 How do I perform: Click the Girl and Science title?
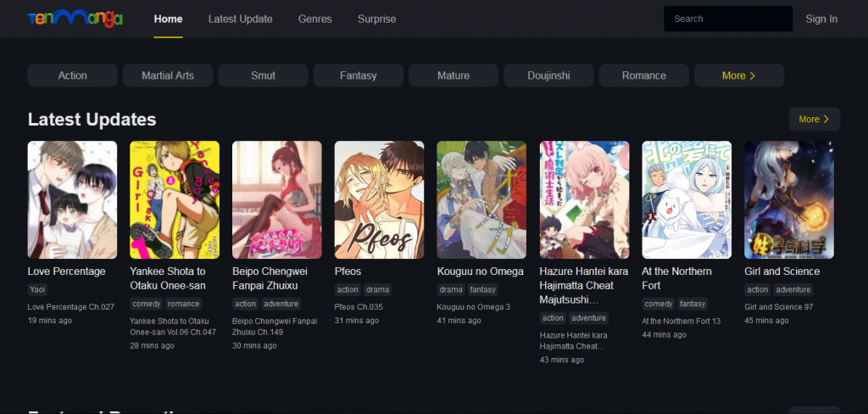pyautogui.click(x=782, y=271)
